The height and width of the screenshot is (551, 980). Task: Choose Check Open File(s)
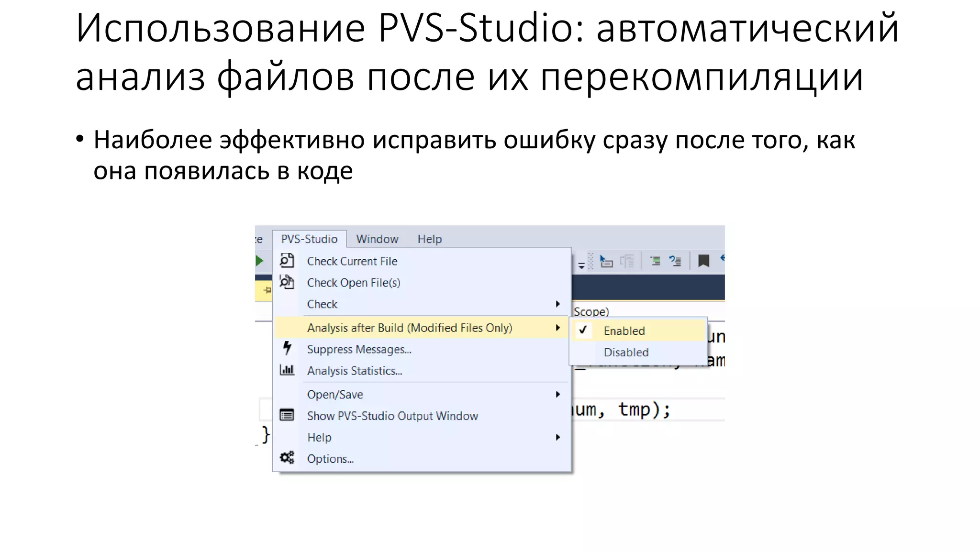point(422,283)
